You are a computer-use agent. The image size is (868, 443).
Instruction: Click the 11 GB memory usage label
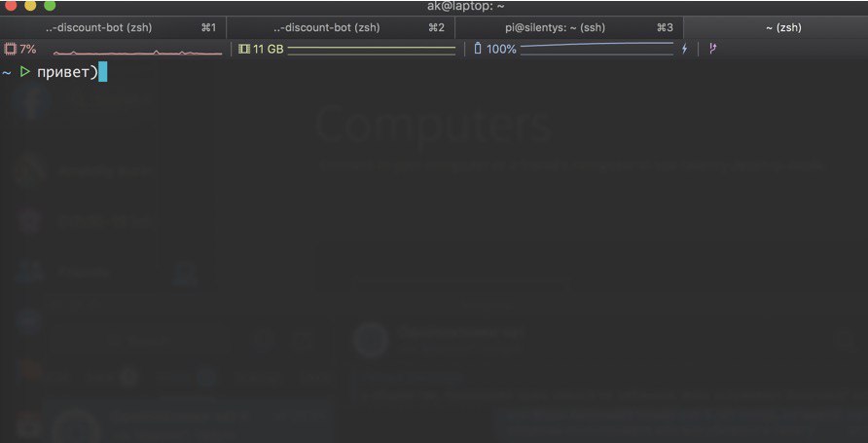268,49
